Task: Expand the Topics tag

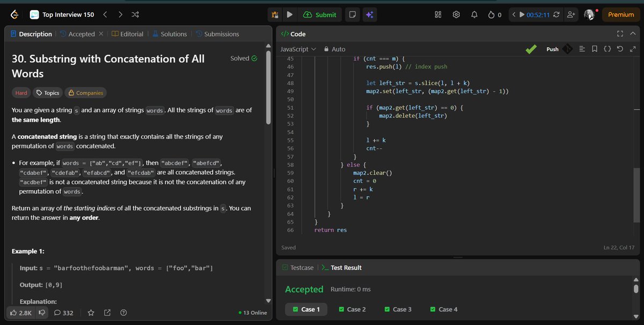Action: click(47, 93)
